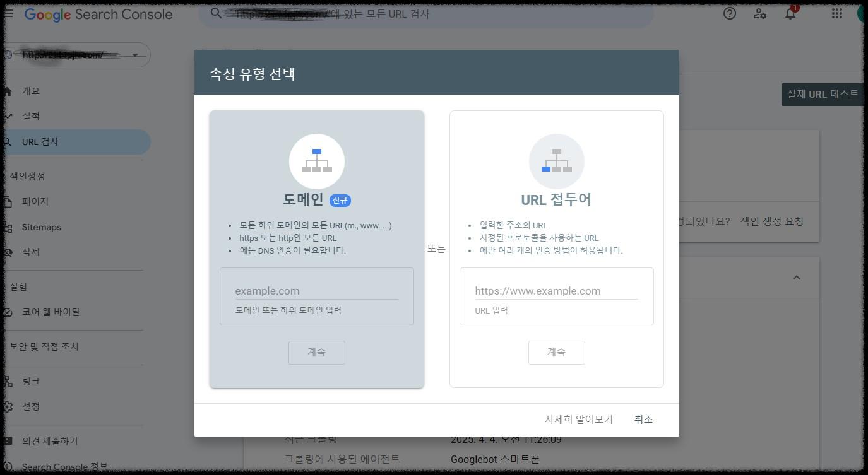This screenshot has width=868, height=475.
Task: Collapse the card with the up chevron
Action: coord(797,278)
